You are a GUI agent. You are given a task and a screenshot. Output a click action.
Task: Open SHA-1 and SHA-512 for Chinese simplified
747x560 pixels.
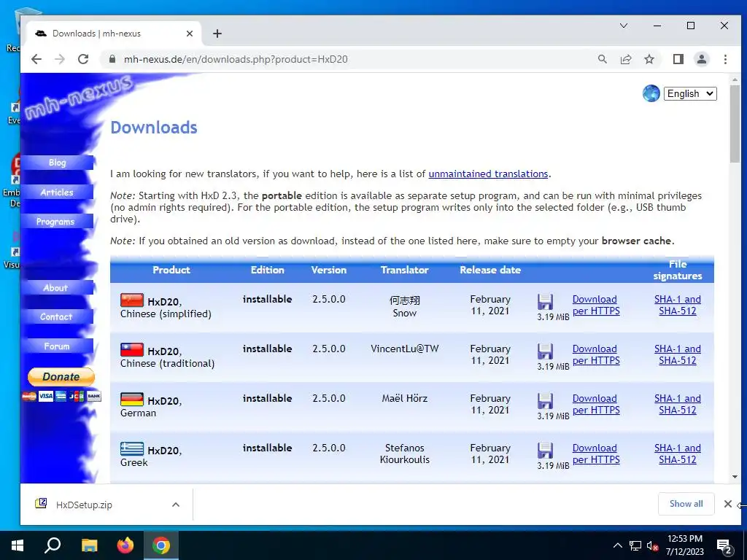click(x=678, y=305)
